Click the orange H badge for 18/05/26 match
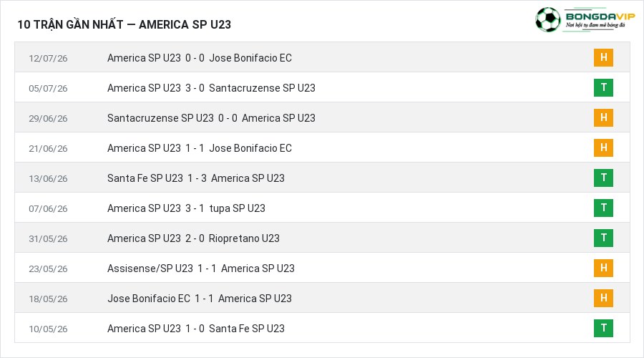 point(603,298)
